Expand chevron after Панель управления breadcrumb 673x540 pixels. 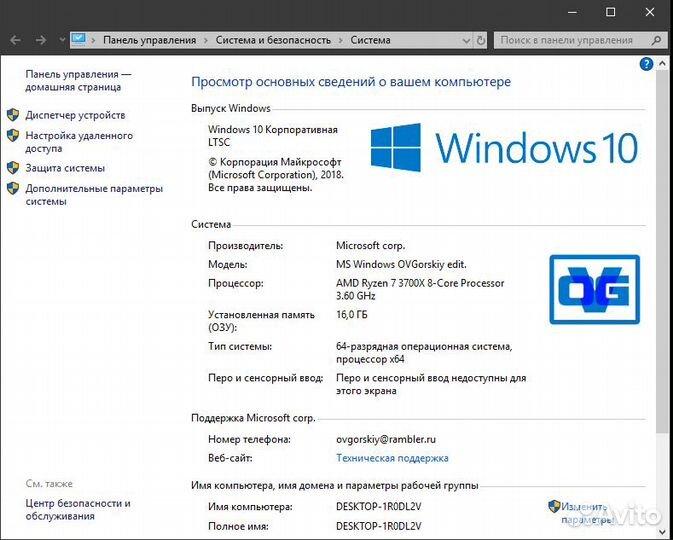206,40
